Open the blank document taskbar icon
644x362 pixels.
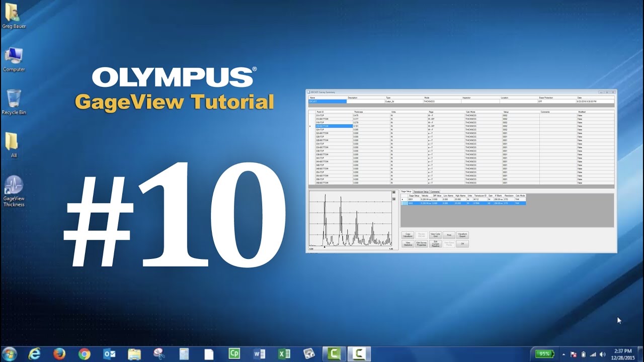(x=209, y=354)
